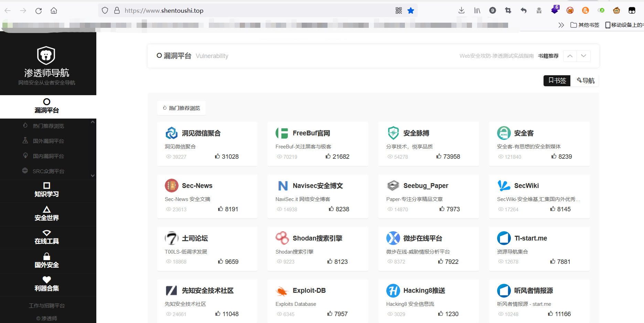This screenshot has width=644, height=323.
Task: Open the TI-start.me site icon
Action: pyautogui.click(x=504, y=238)
